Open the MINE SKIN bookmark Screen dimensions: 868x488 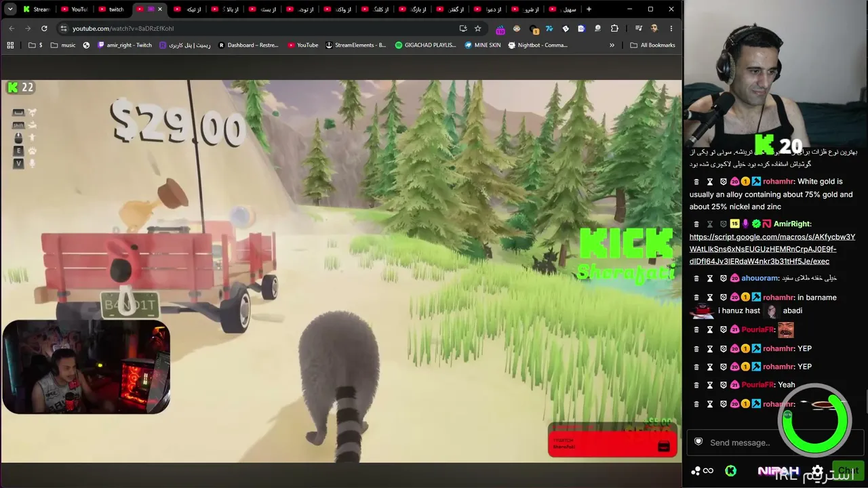pyautogui.click(x=482, y=45)
